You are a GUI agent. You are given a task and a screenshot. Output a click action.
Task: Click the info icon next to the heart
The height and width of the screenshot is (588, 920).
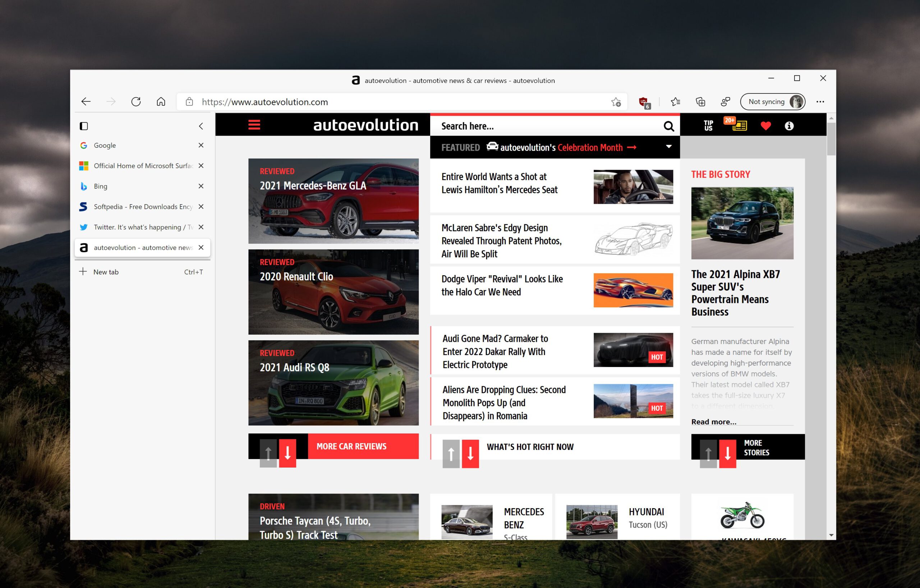tap(789, 126)
